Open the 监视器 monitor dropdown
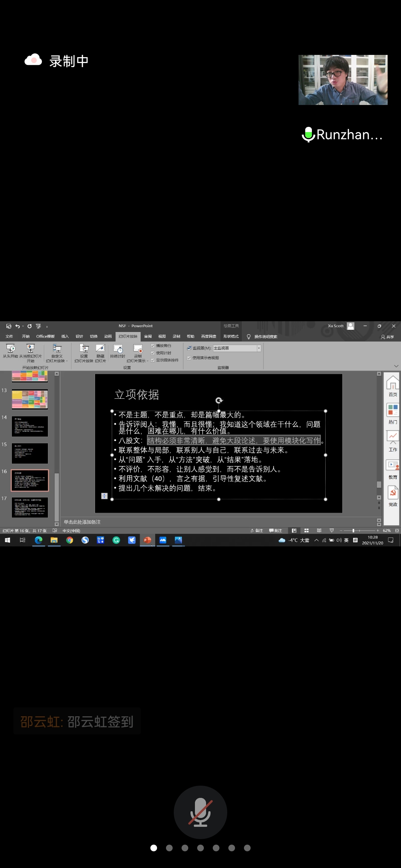This screenshot has height=868, width=401. click(259, 348)
